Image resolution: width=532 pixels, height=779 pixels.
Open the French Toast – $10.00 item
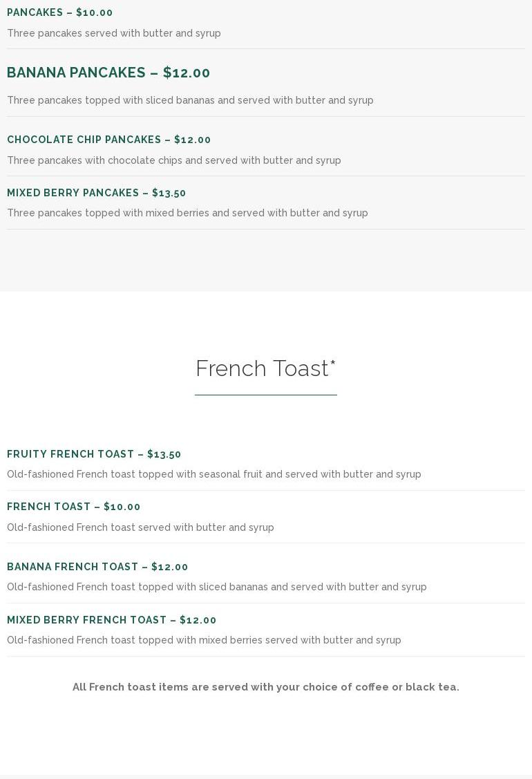tap(73, 507)
